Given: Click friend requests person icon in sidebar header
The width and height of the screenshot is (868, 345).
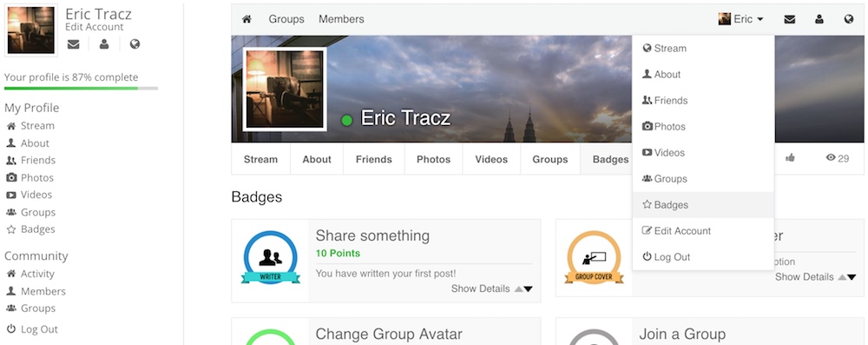Looking at the screenshot, I should click(x=104, y=44).
